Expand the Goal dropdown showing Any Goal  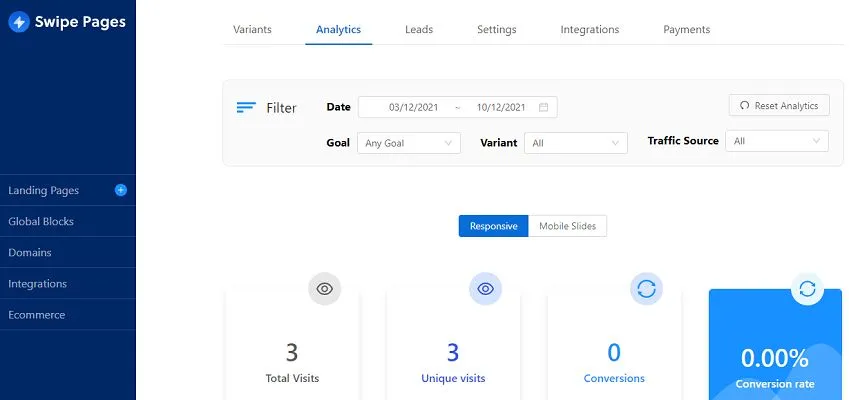[409, 143]
